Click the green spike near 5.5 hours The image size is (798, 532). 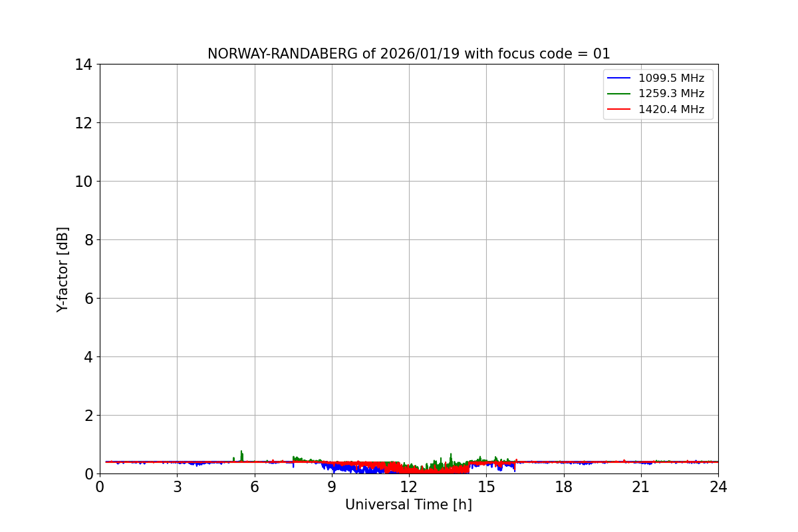coord(241,456)
